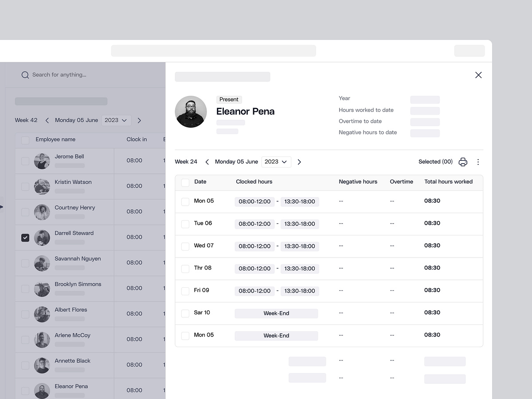The image size is (532, 399).
Task: Go to previous week using panel left arrow
Action: coord(207,162)
